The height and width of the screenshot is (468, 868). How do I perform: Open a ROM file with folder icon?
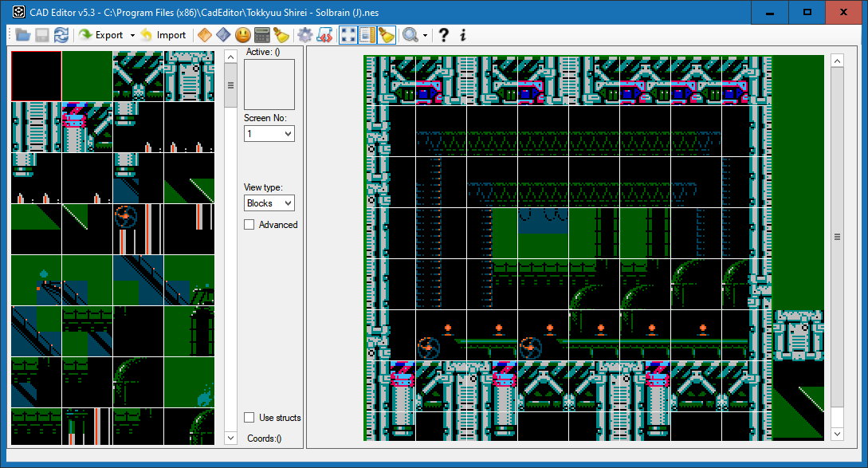click(22, 35)
